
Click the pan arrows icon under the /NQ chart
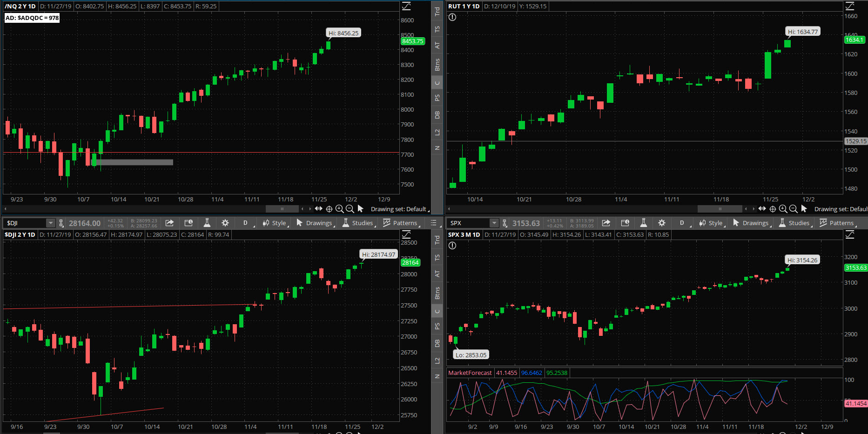pos(318,209)
